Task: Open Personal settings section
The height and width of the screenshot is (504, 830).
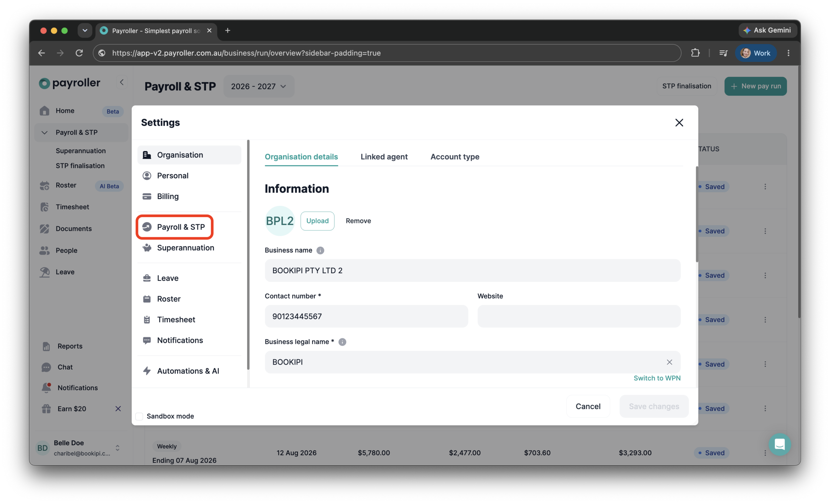Action: click(189, 176)
